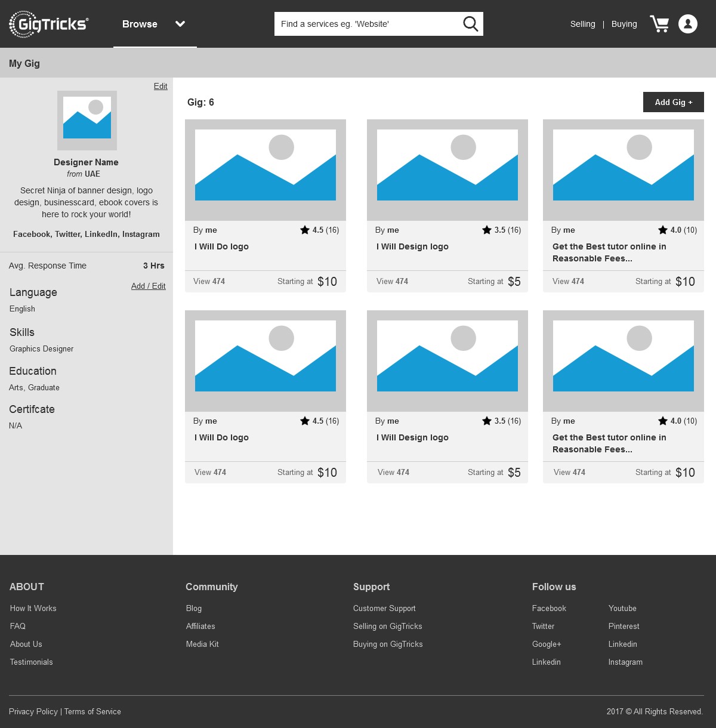Expand the Browse dropdown chevron
This screenshot has height=728, width=716.
180,24
